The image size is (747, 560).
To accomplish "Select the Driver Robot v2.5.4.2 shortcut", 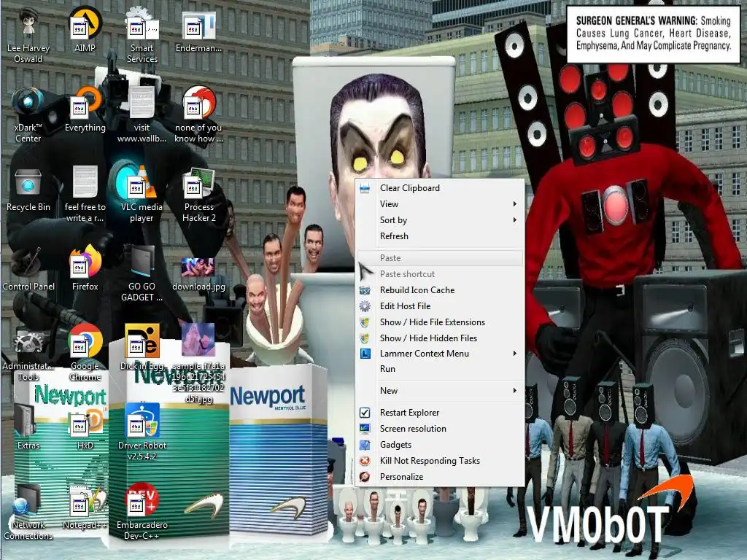I will coord(142,433).
